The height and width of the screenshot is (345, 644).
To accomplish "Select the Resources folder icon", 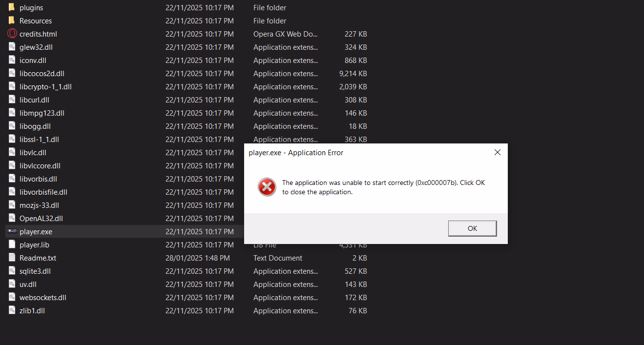I will pos(12,20).
